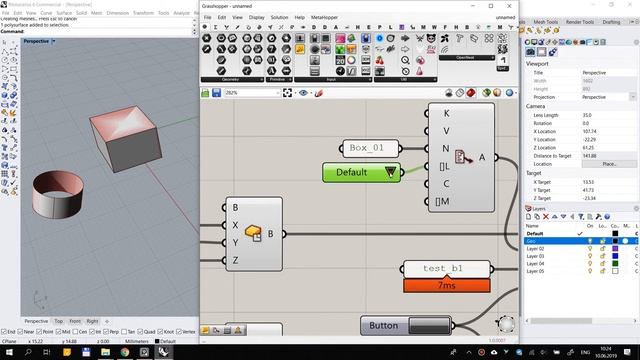
Task: Select the cherry icon in the Util panel
Action: [x=380, y=60]
